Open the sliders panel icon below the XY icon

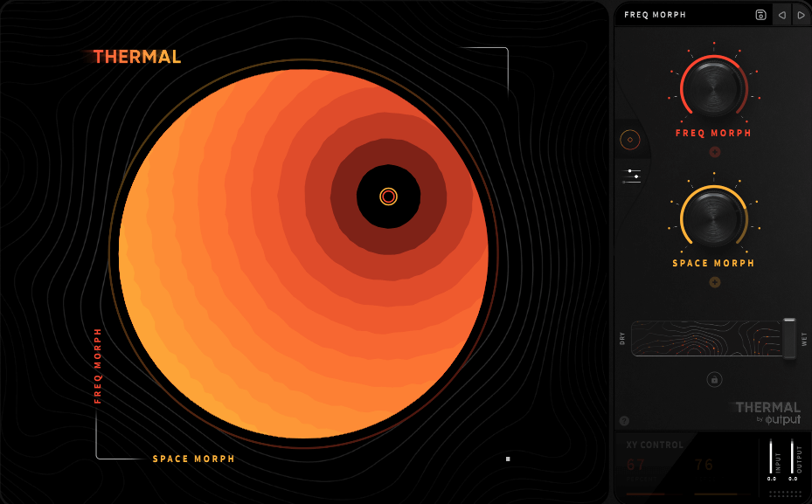point(629,176)
